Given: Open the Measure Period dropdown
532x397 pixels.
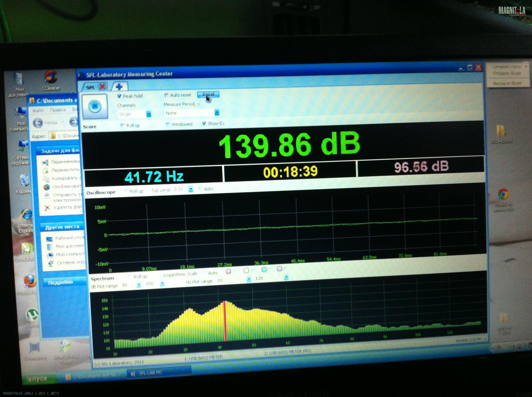Looking at the screenshot, I should pos(217,113).
